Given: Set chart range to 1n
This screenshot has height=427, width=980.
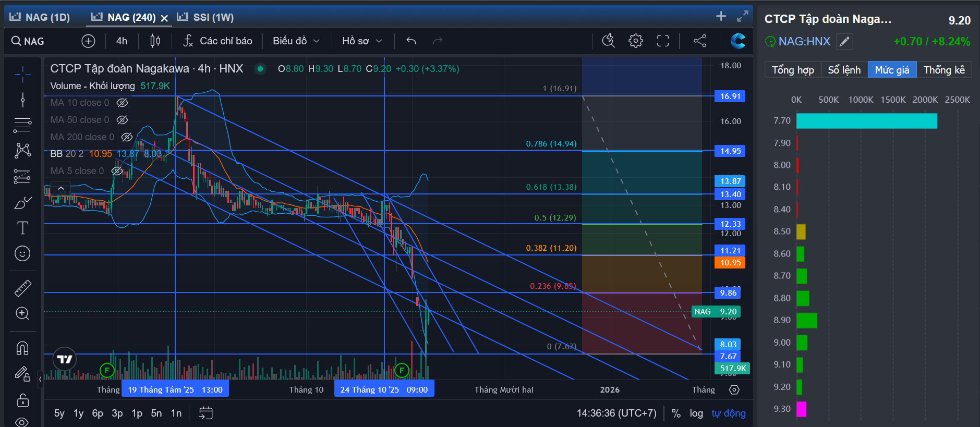Looking at the screenshot, I should 176,413.
